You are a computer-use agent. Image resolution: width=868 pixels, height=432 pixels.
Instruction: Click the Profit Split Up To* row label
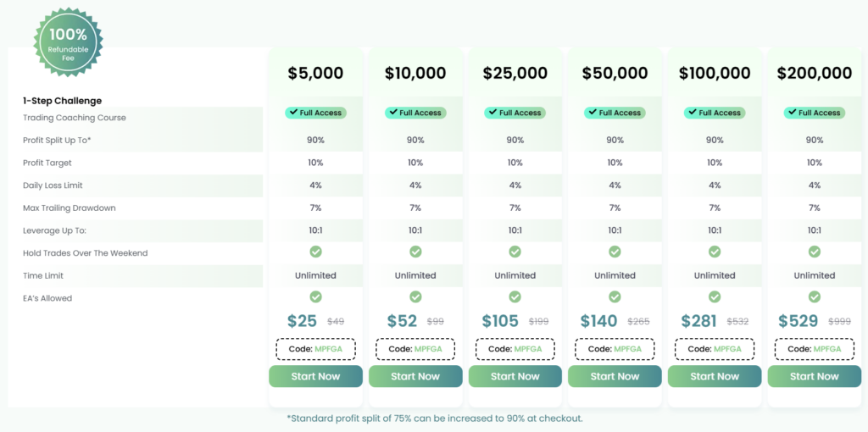(57, 140)
